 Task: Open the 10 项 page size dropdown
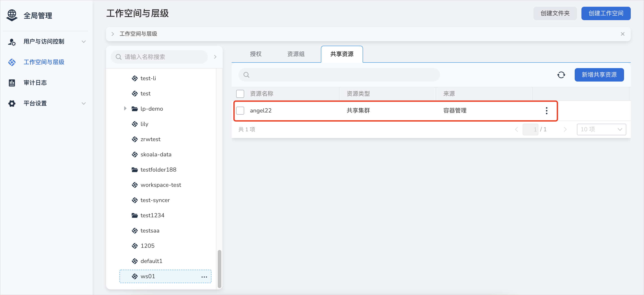(601, 130)
